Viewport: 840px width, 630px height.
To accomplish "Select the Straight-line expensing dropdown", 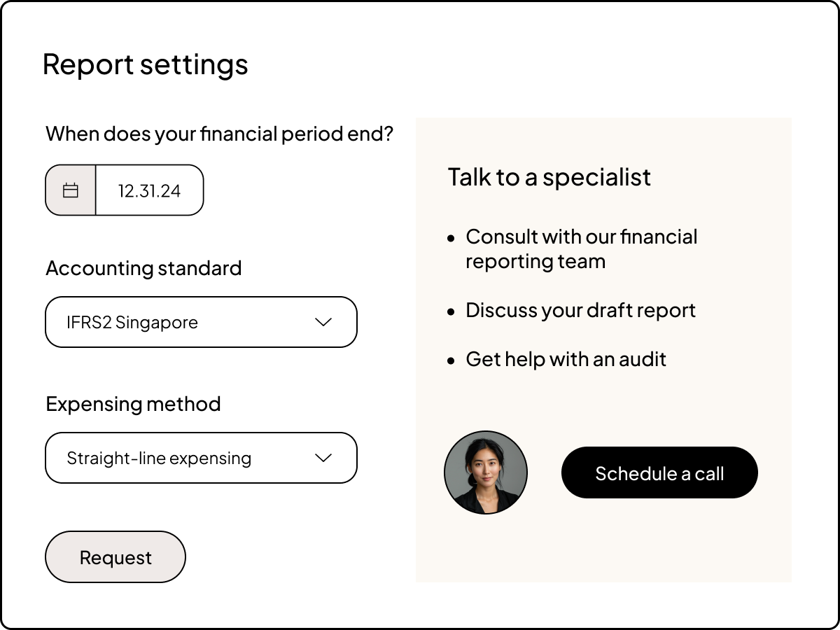I will (x=201, y=458).
